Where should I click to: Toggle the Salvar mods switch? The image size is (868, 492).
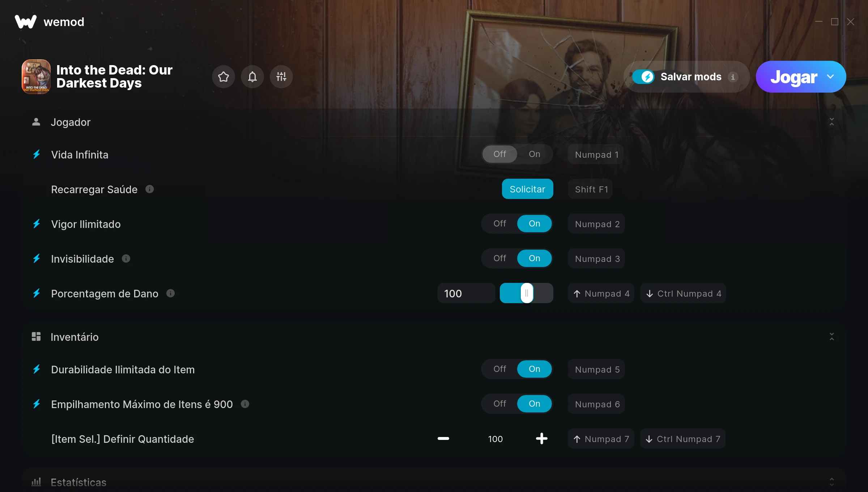643,77
